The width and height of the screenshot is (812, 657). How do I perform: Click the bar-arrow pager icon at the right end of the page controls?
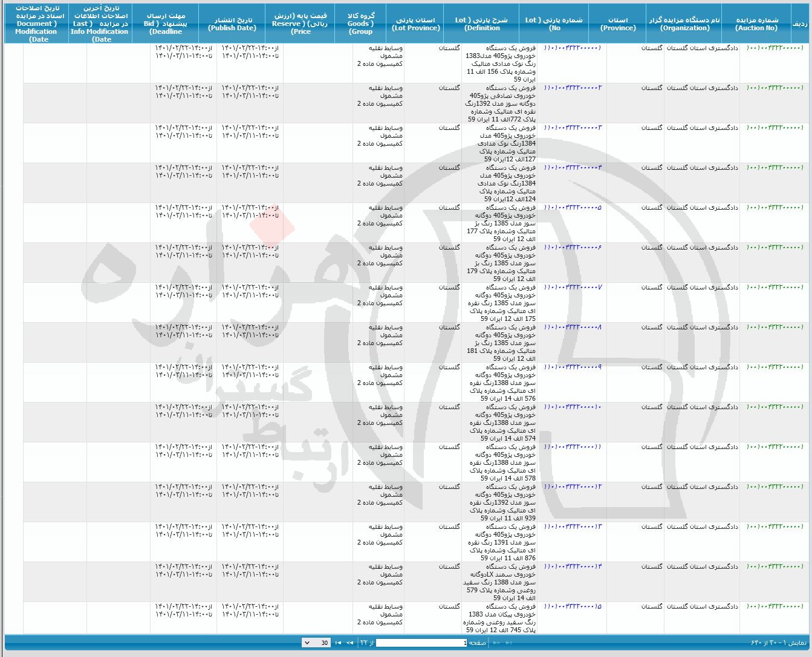pos(508,642)
